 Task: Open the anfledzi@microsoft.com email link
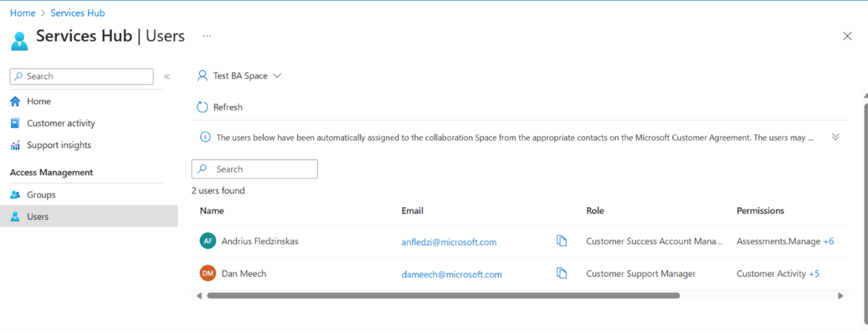pos(449,242)
